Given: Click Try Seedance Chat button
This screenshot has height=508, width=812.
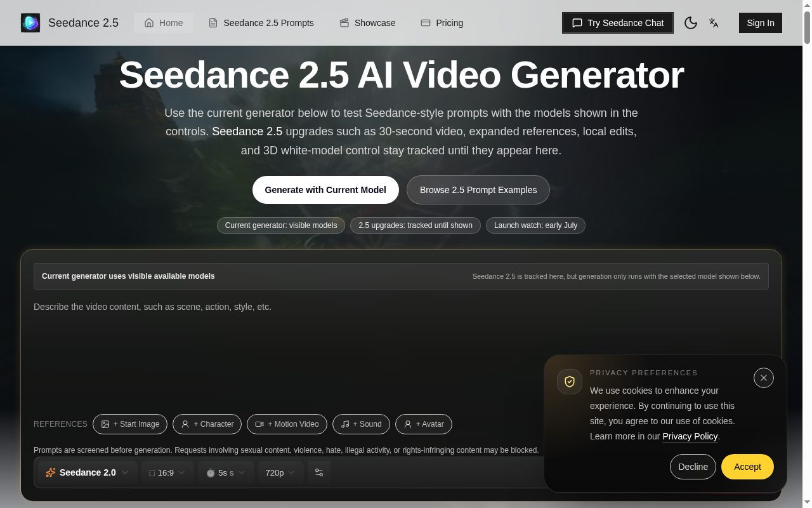Looking at the screenshot, I should click(618, 23).
